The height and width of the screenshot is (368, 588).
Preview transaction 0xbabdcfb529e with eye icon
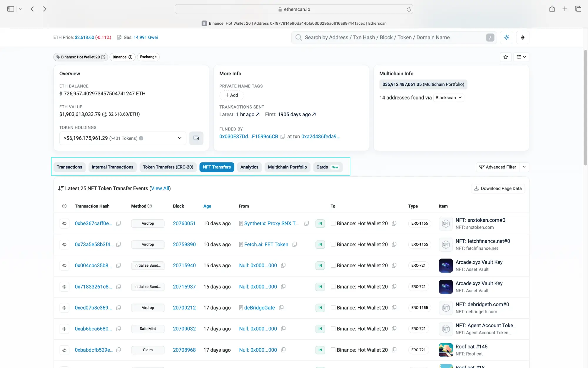pos(64,350)
